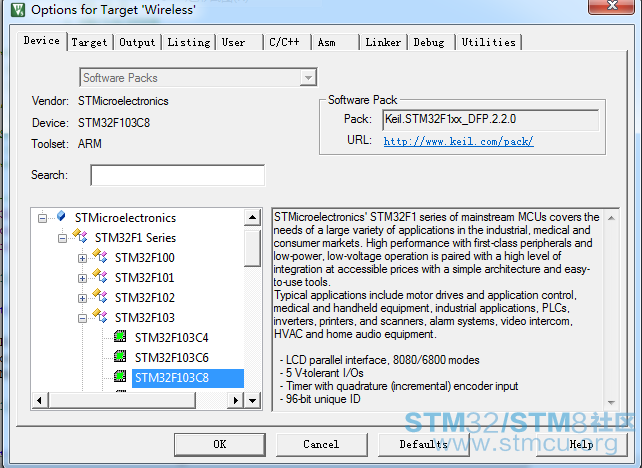The image size is (642, 468).
Task: Click the STM32F101 subfamily icon
Action: point(100,276)
